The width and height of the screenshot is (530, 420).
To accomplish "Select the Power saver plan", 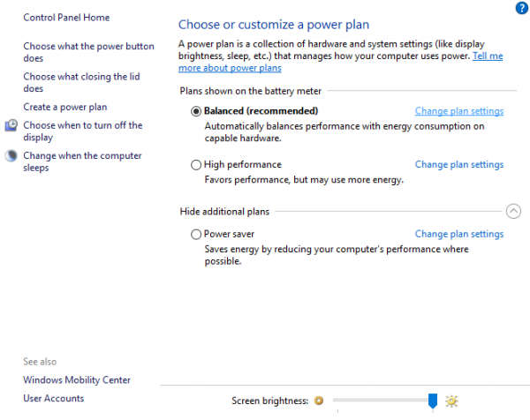I will pos(196,235).
